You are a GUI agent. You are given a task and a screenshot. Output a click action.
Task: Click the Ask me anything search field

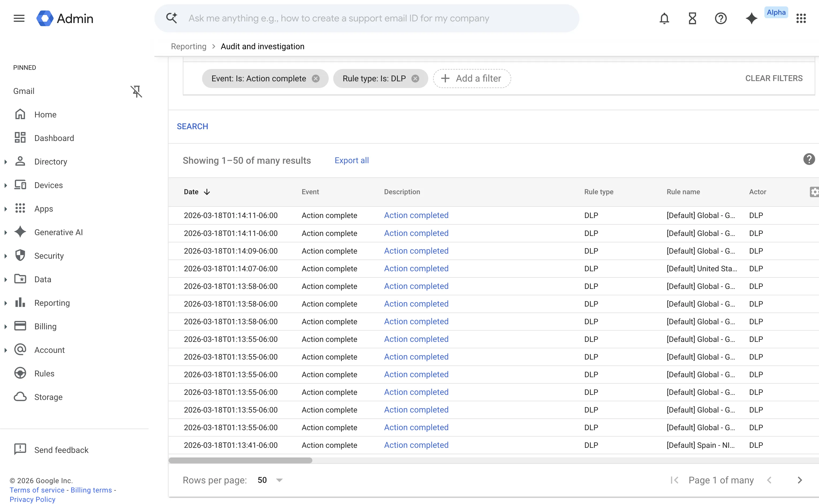tap(367, 18)
